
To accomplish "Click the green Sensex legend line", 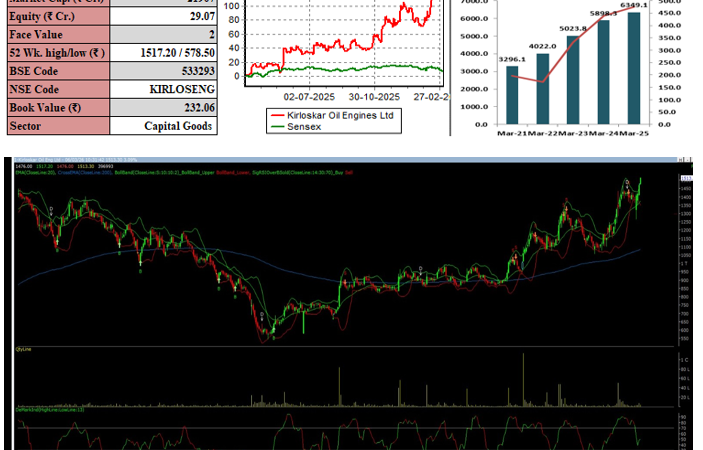I will (278, 127).
